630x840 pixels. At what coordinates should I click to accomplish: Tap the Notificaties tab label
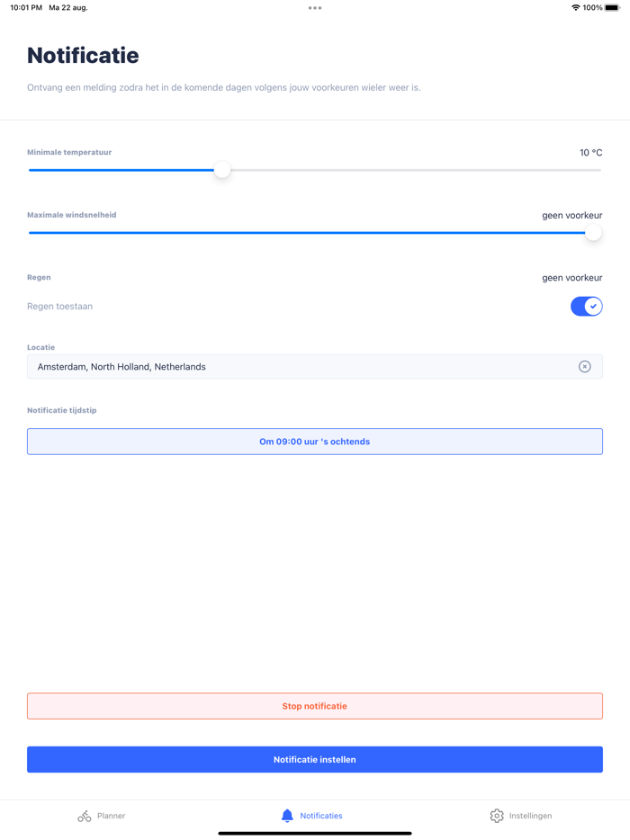[x=321, y=816]
